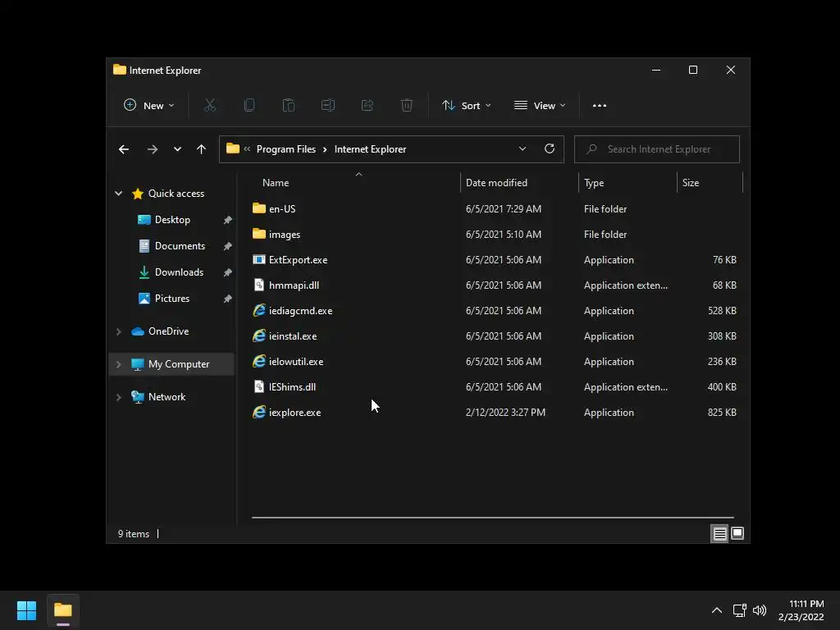Open Desktop in Quick access
Screen dimensions: 840x630
point(172,220)
